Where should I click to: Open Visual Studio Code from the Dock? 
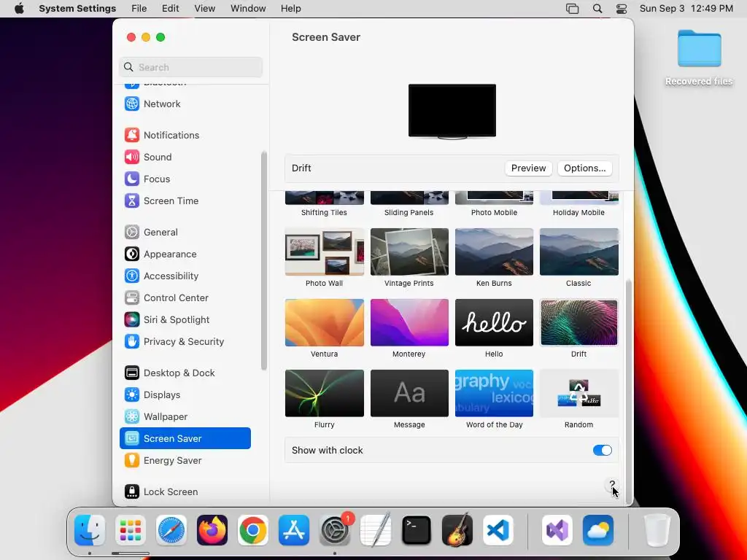click(498, 530)
